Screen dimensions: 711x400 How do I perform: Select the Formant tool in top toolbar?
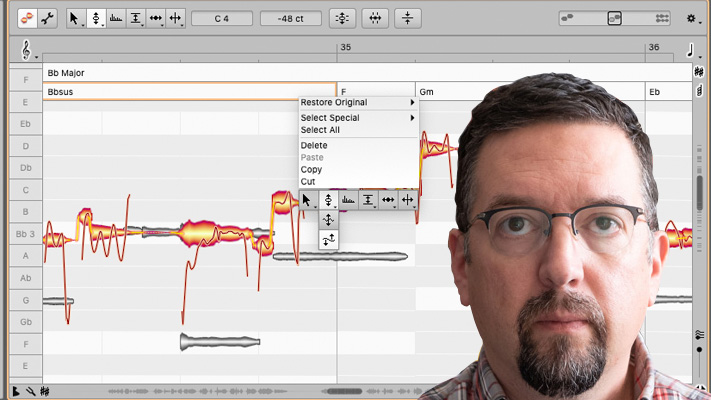[116, 18]
